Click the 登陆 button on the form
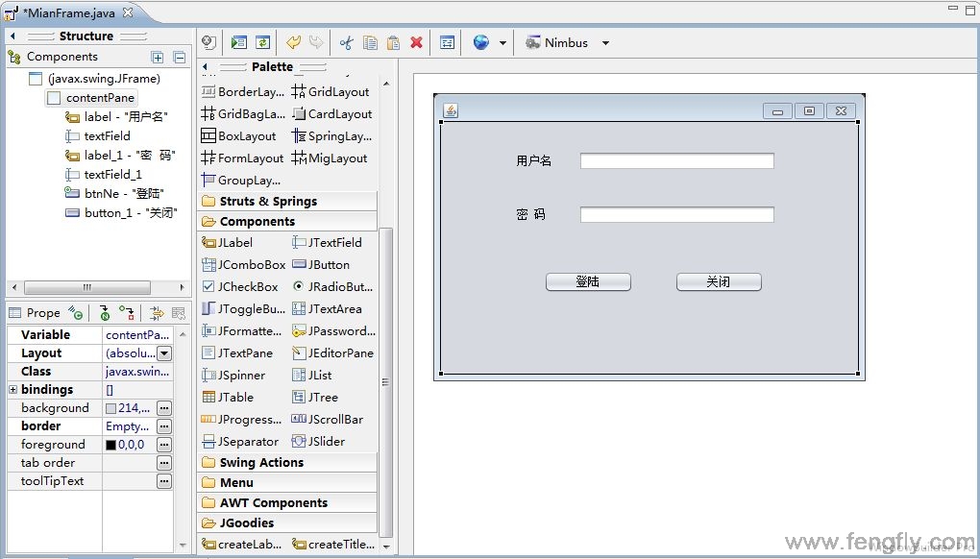Image resolution: width=980 pixels, height=559 pixels. click(x=588, y=281)
